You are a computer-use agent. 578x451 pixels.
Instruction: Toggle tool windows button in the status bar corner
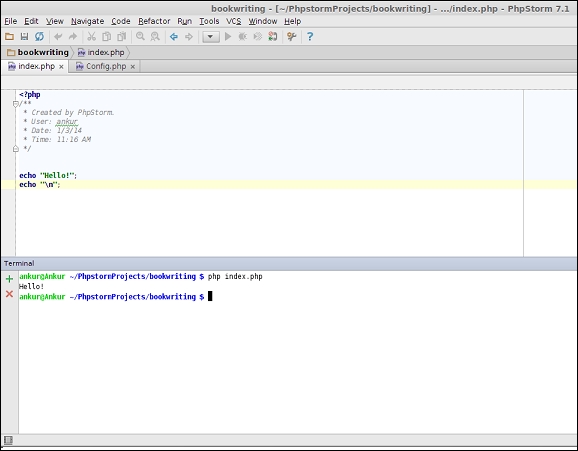pos(8,440)
